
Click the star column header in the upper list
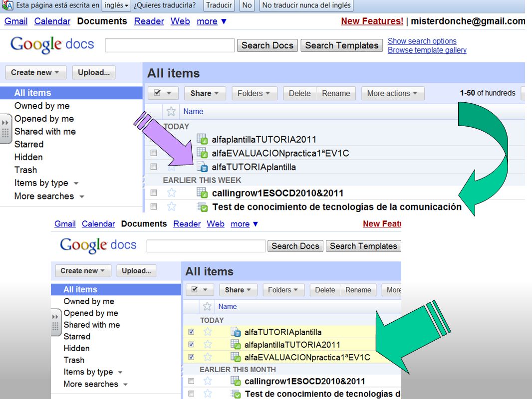tap(171, 111)
